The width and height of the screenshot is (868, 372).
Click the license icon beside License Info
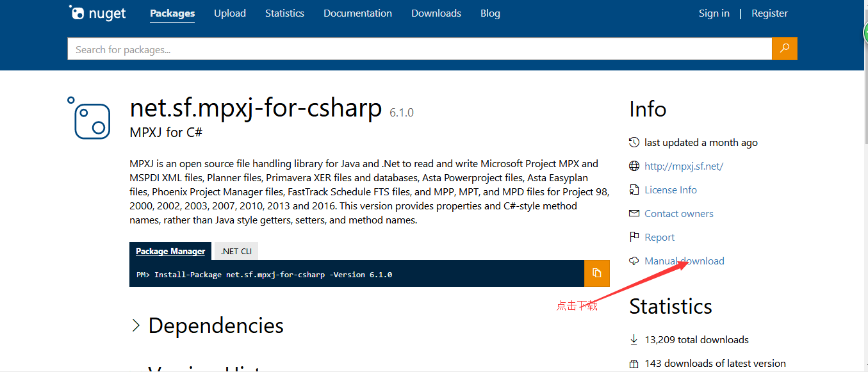point(634,190)
